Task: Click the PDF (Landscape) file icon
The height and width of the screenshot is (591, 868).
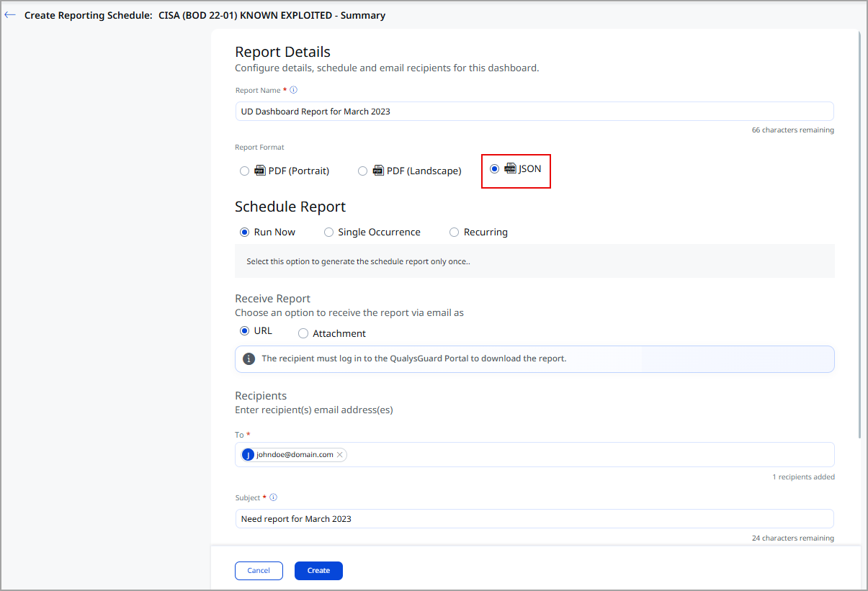Action: pos(378,171)
